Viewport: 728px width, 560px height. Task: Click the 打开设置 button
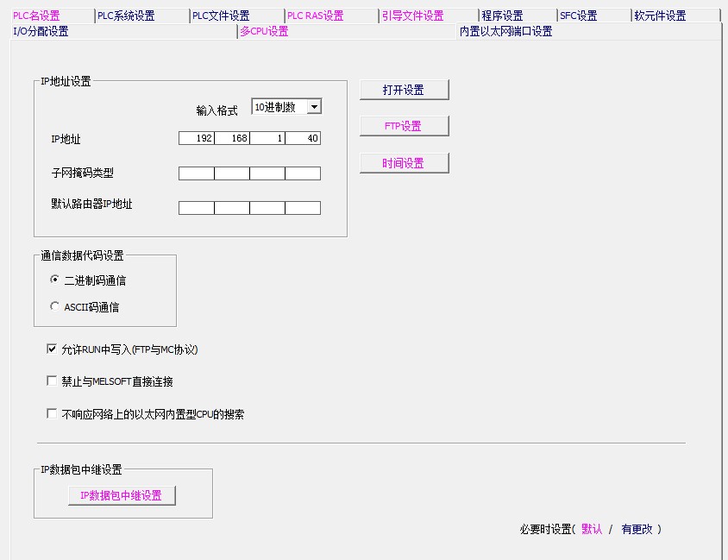coord(404,90)
